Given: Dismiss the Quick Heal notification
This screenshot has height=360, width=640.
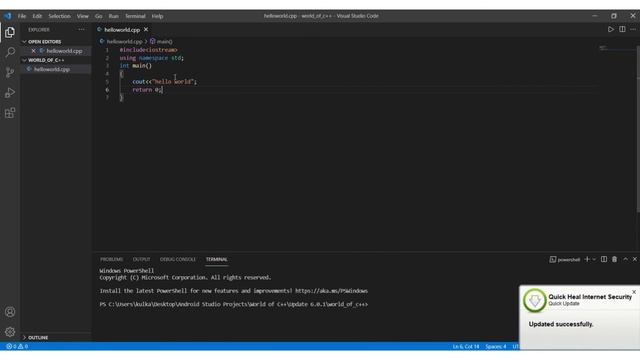Looking at the screenshot, I should (634, 292).
